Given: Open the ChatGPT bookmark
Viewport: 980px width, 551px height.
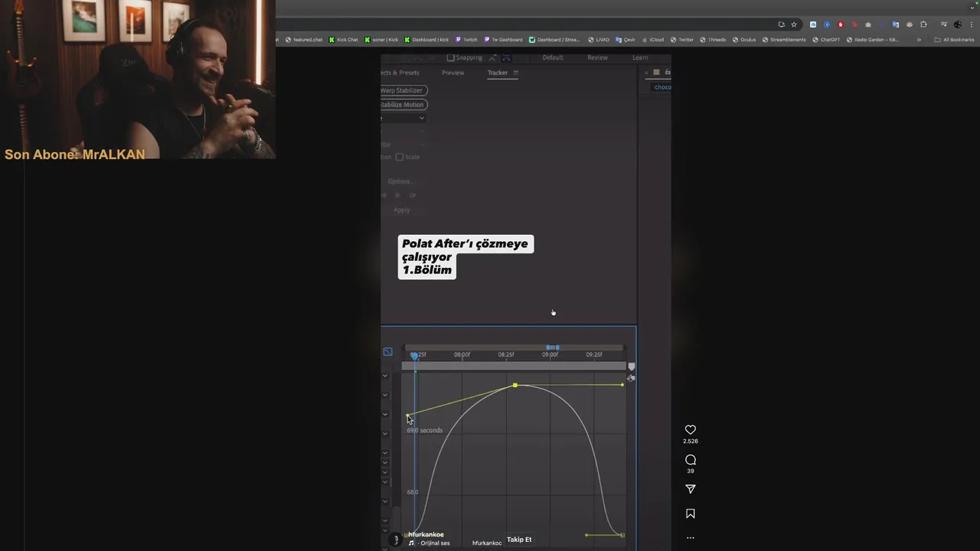Looking at the screenshot, I should coord(826,40).
